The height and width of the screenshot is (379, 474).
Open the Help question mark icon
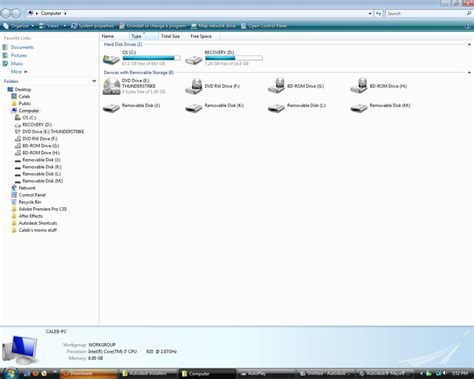pos(467,26)
